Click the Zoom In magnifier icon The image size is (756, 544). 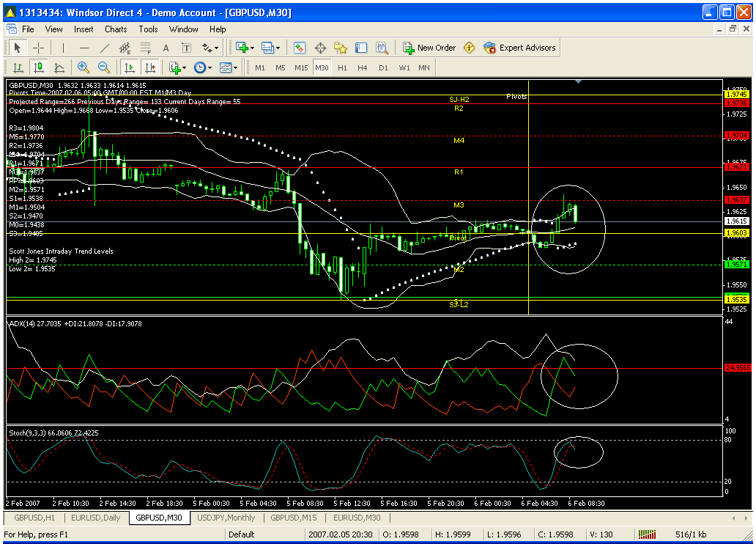pyautogui.click(x=84, y=67)
